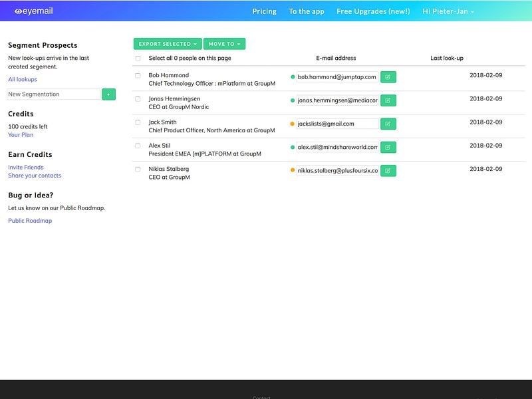The width and height of the screenshot is (532, 399).
Task: Check the box for Niklas Stalberg
Action: coord(138,169)
